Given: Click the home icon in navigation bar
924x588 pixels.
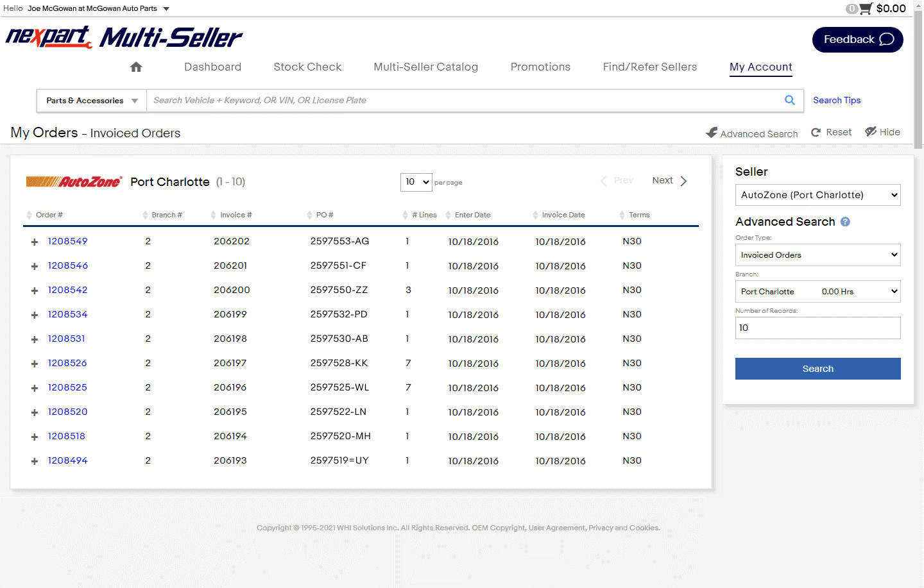Looking at the screenshot, I should 136,67.
